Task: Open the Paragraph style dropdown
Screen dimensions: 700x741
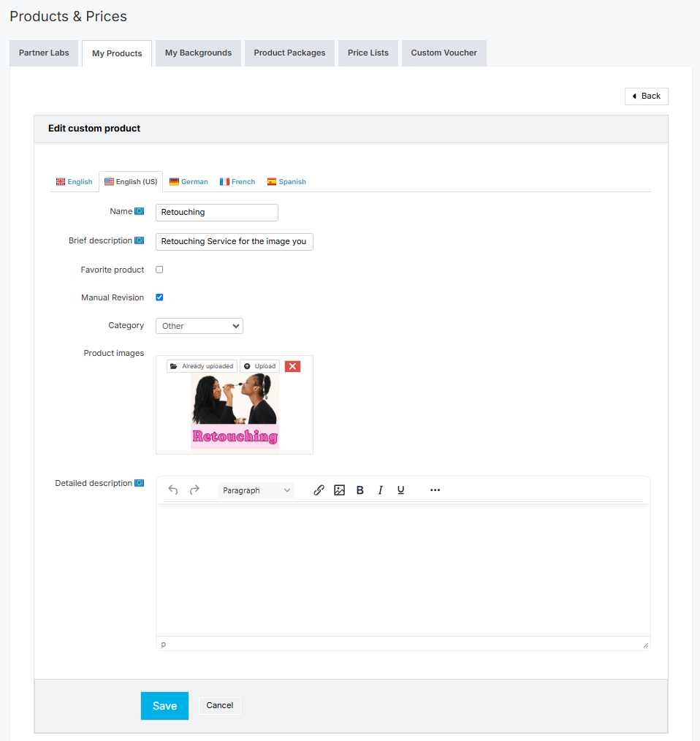Action: pyautogui.click(x=256, y=490)
